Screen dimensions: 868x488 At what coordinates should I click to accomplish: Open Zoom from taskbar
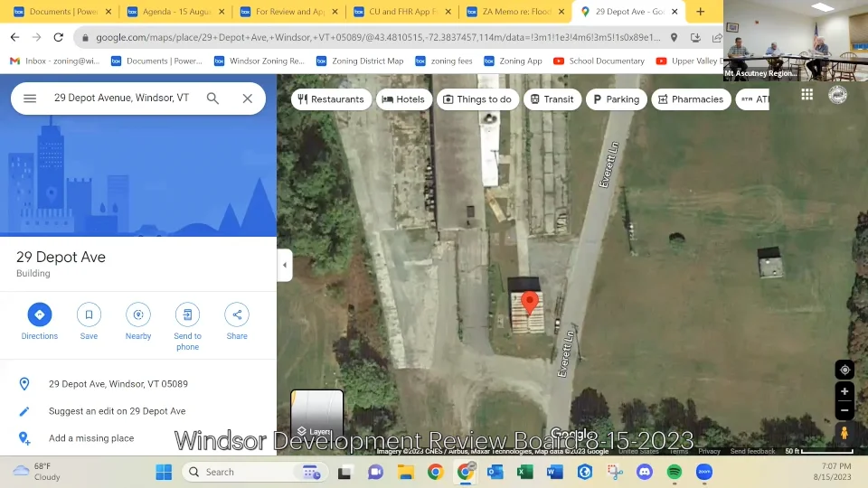click(x=704, y=472)
